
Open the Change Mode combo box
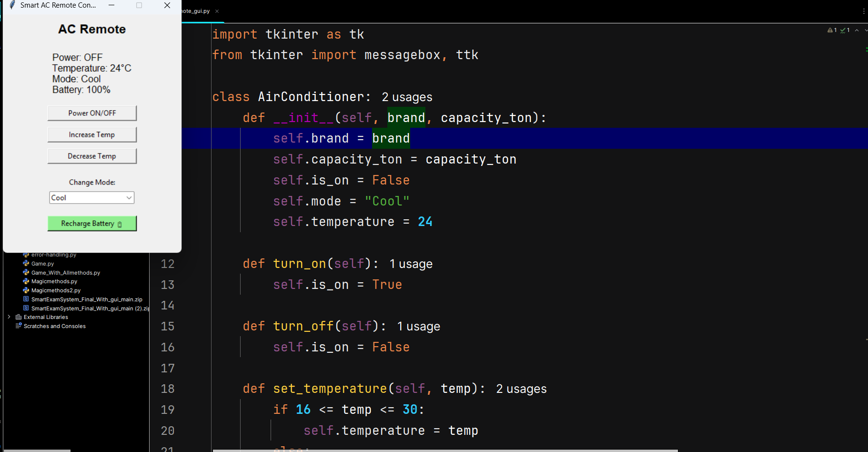(92, 198)
